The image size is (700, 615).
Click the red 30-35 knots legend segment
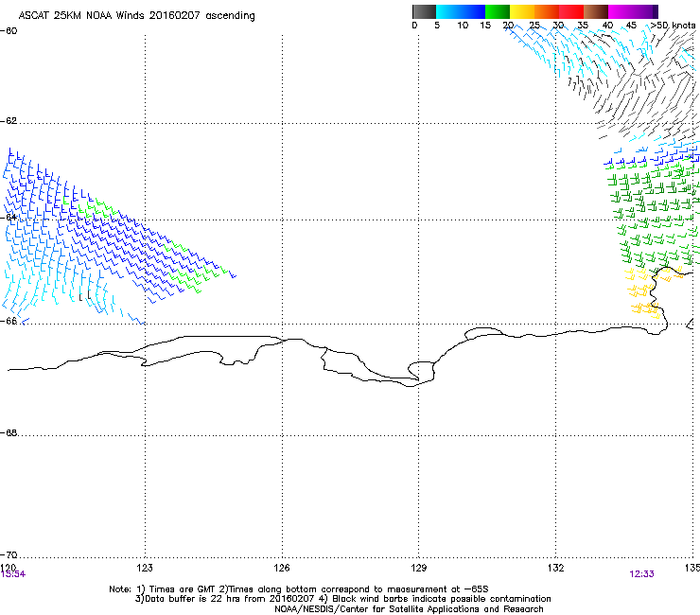pos(571,11)
